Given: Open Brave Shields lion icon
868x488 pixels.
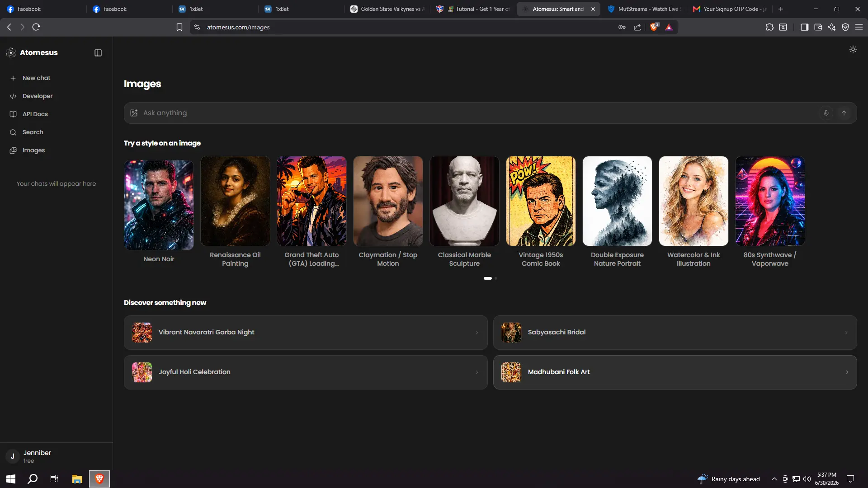Looking at the screenshot, I should click(654, 27).
